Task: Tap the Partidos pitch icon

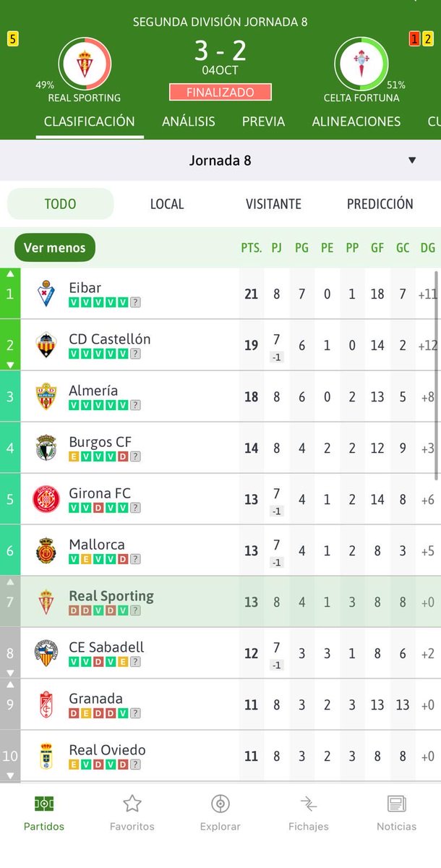Action: [44, 804]
